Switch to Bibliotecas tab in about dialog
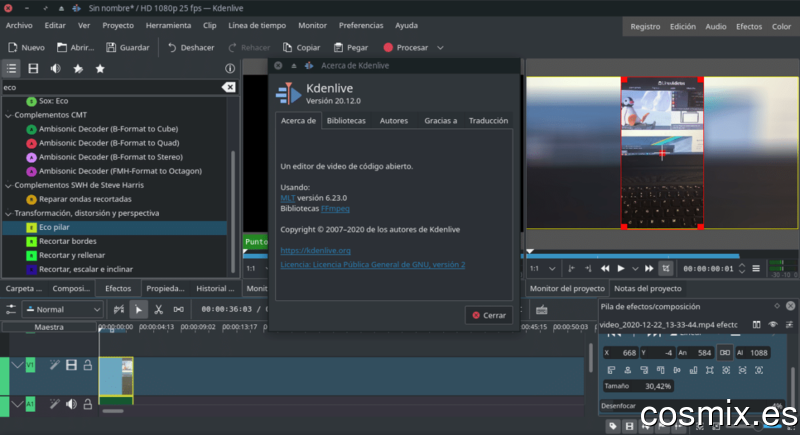The image size is (800, 435). click(346, 121)
